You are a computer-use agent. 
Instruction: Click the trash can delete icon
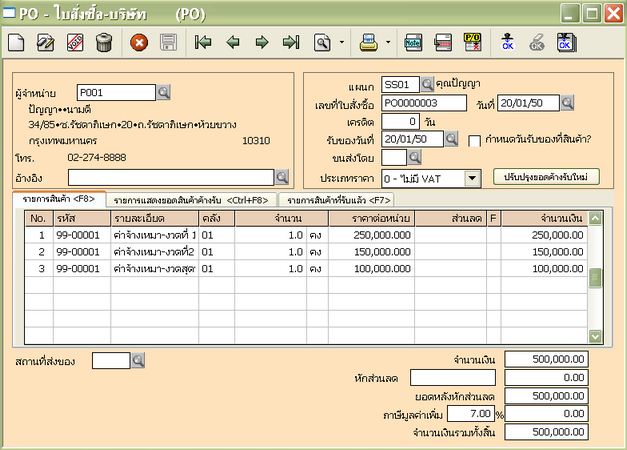103,42
